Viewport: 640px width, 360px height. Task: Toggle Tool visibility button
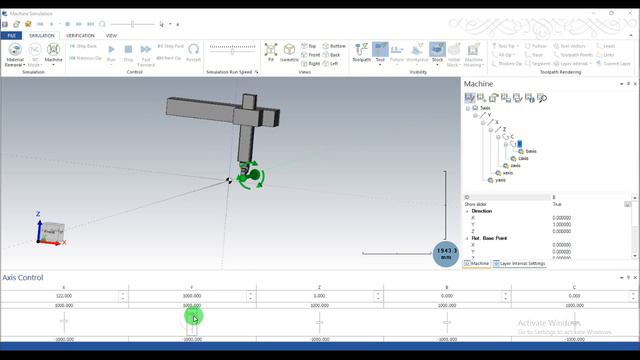point(380,50)
